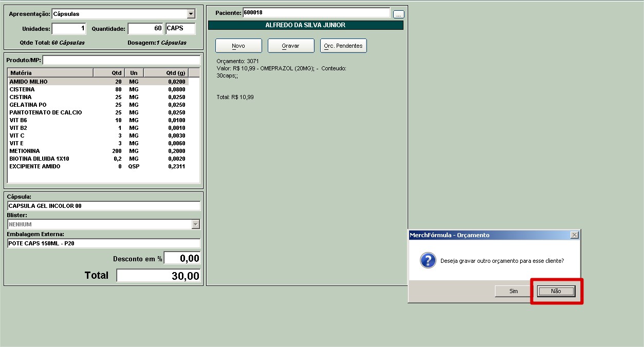This screenshot has height=347, width=644.
Task: Close the MerchFórmula Orçamento dialog
Action: point(574,235)
